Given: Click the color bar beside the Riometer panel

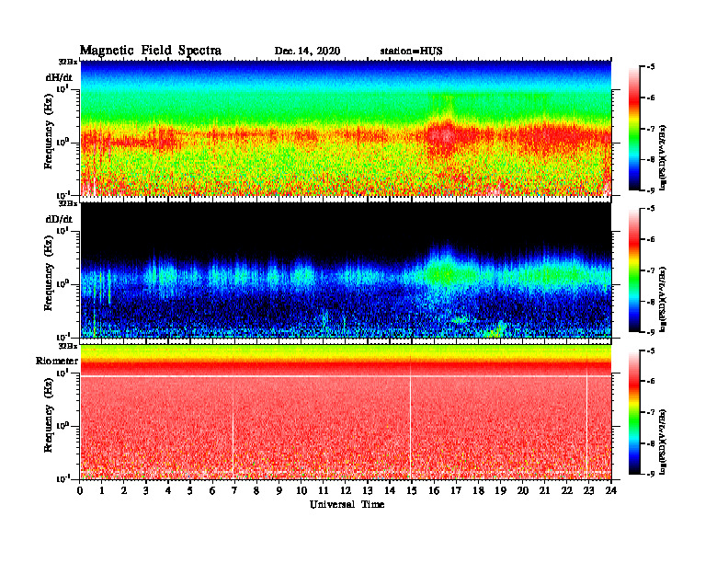Looking at the screenshot, I should click(634, 412).
